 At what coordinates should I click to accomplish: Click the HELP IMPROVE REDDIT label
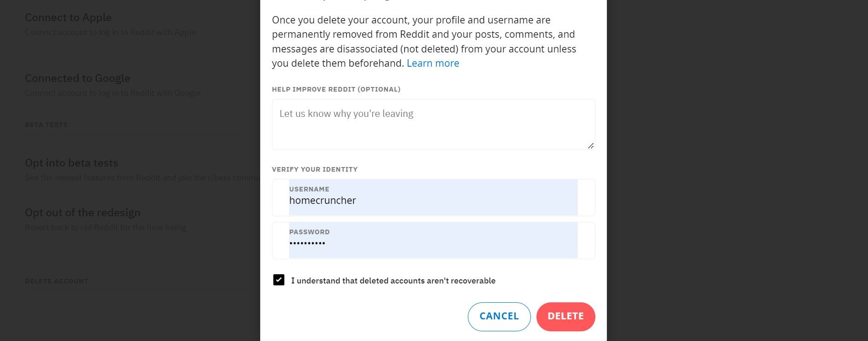(336, 89)
